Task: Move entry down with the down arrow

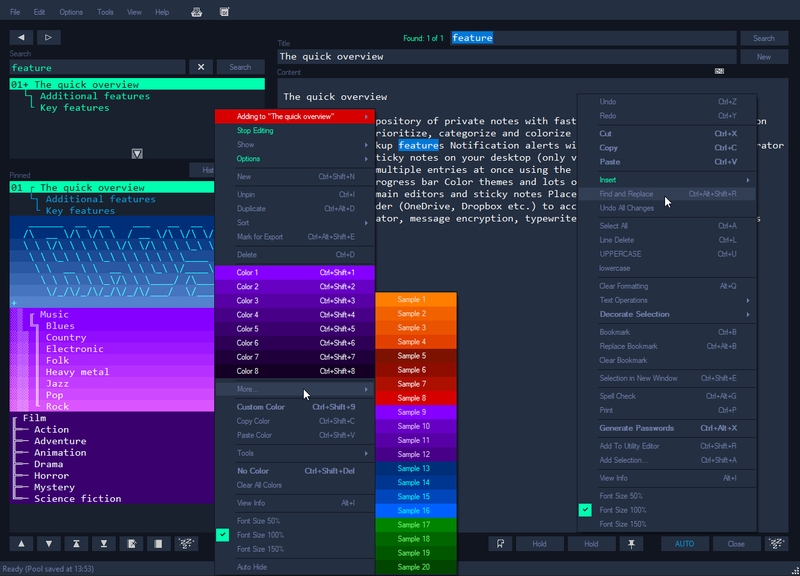Action: [x=49, y=544]
